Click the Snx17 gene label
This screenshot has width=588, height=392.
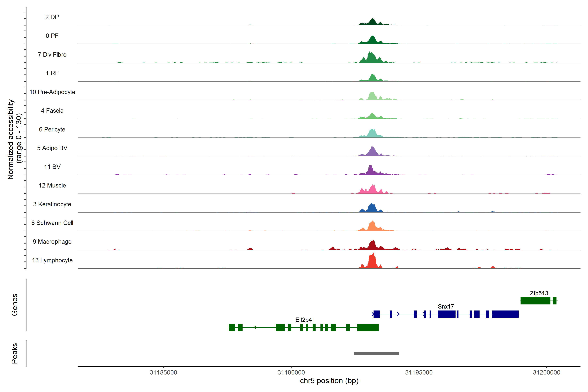(x=446, y=307)
